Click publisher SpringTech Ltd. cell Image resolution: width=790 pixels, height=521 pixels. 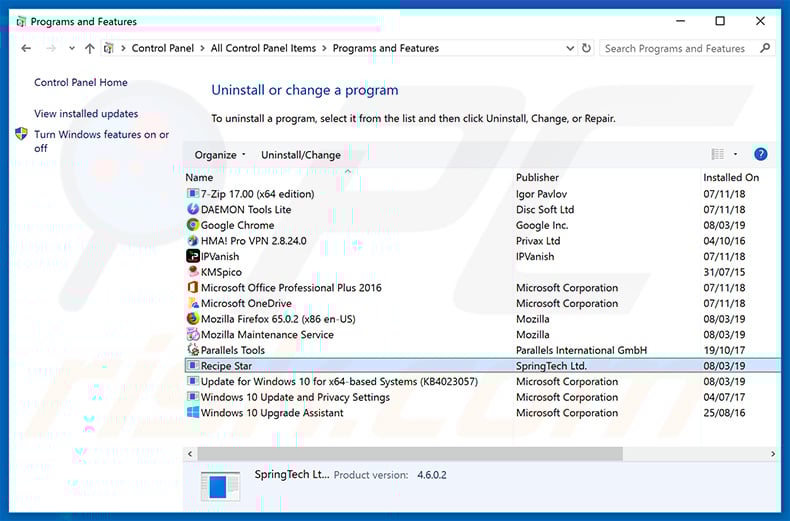(x=551, y=366)
